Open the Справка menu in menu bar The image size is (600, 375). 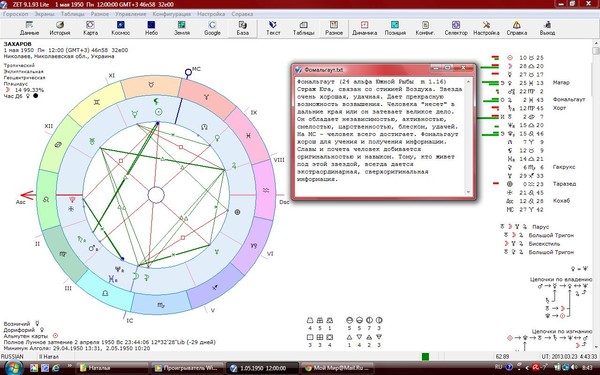242,14
